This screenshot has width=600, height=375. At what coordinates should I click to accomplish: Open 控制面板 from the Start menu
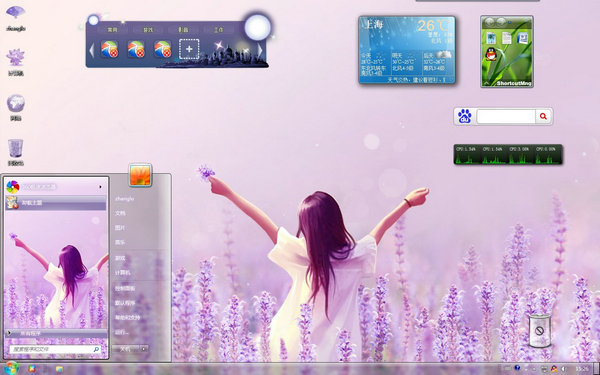tap(125, 288)
